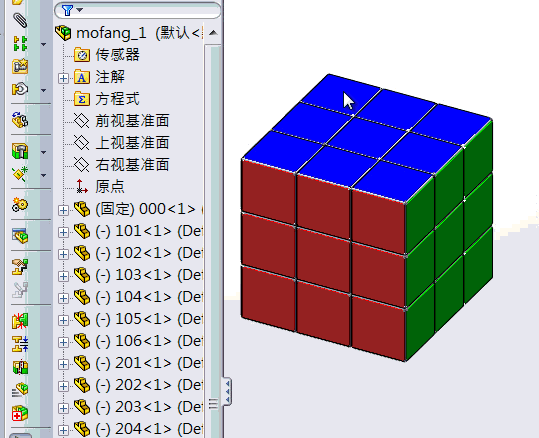This screenshot has height=438, width=539.
Task: Click the Clearance Verification icon
Action: point(20,344)
